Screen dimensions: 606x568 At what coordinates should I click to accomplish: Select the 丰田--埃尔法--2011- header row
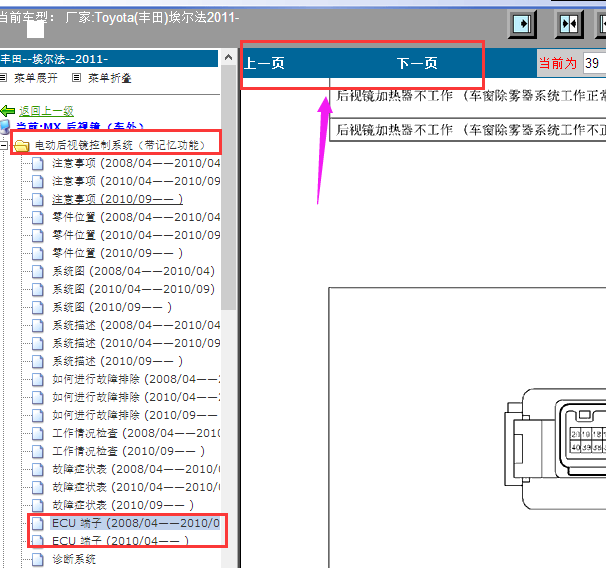point(109,59)
